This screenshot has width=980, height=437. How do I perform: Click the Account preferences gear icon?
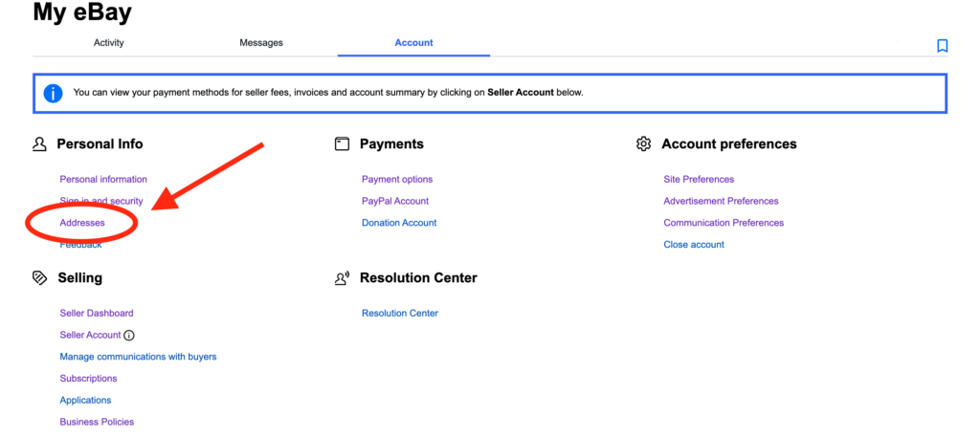click(643, 144)
